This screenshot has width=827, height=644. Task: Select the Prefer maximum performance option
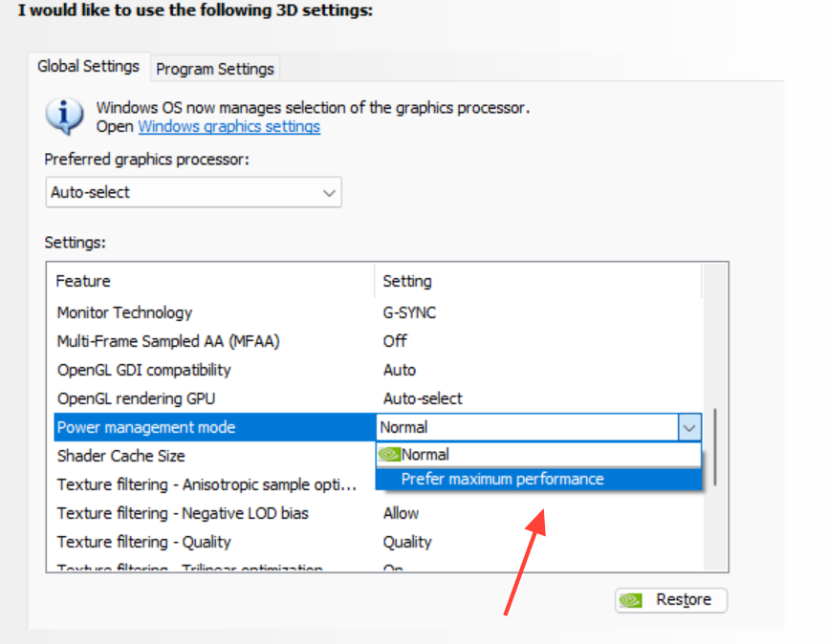pyautogui.click(x=538, y=479)
